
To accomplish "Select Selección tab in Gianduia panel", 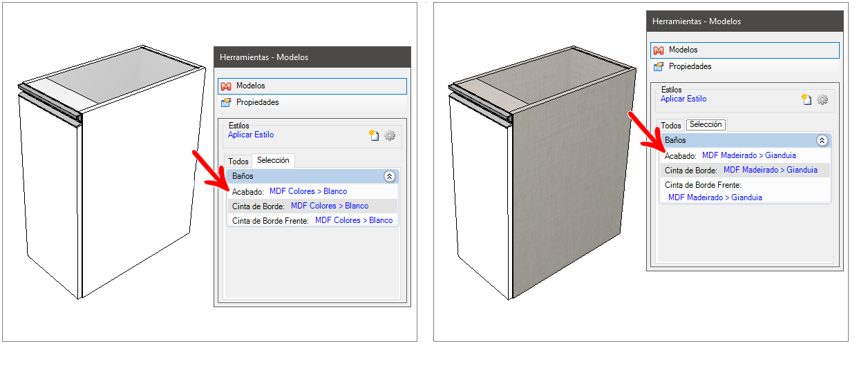I will click(x=706, y=125).
